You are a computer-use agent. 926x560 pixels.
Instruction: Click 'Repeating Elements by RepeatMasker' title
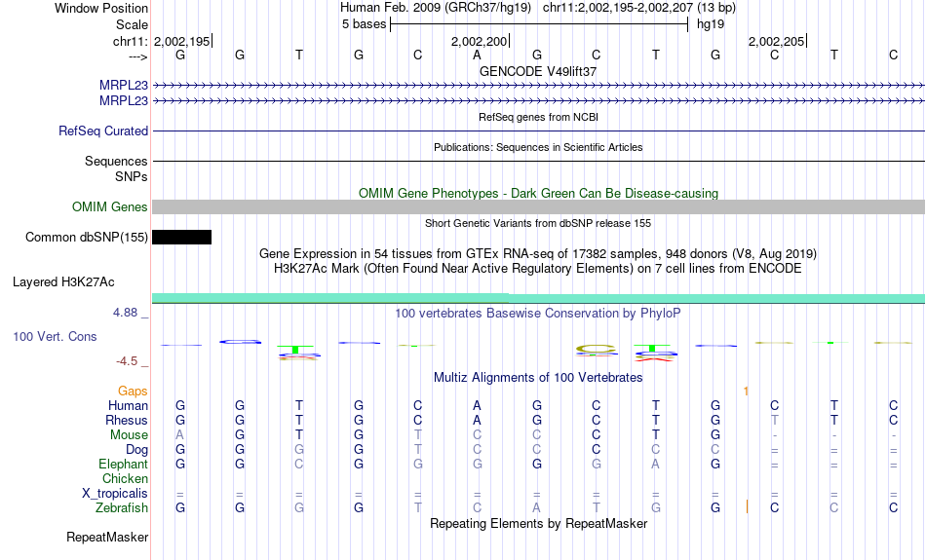(x=538, y=523)
